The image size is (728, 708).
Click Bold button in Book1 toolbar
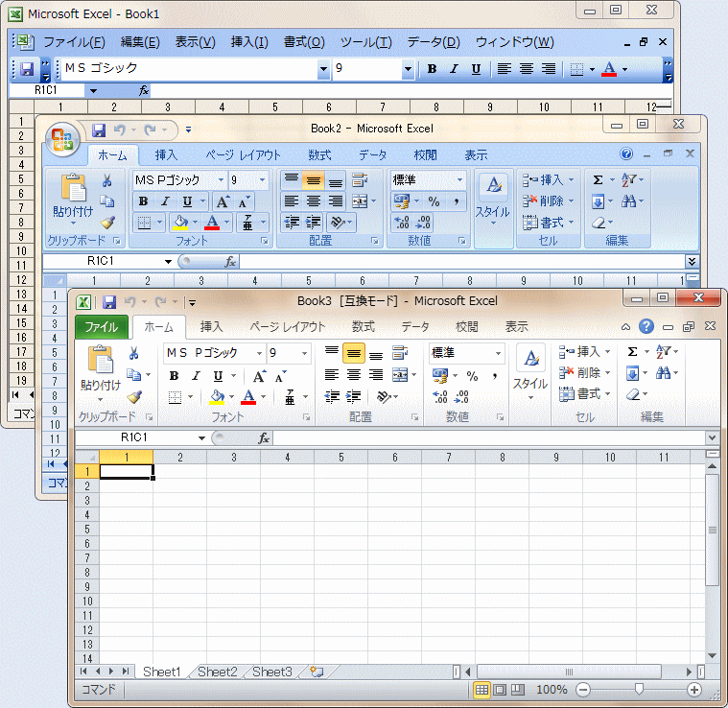coord(432,69)
